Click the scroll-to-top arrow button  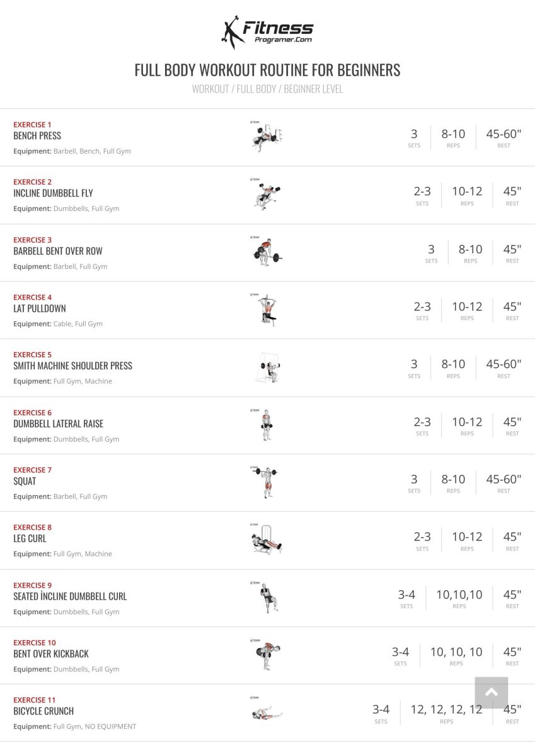[492, 692]
